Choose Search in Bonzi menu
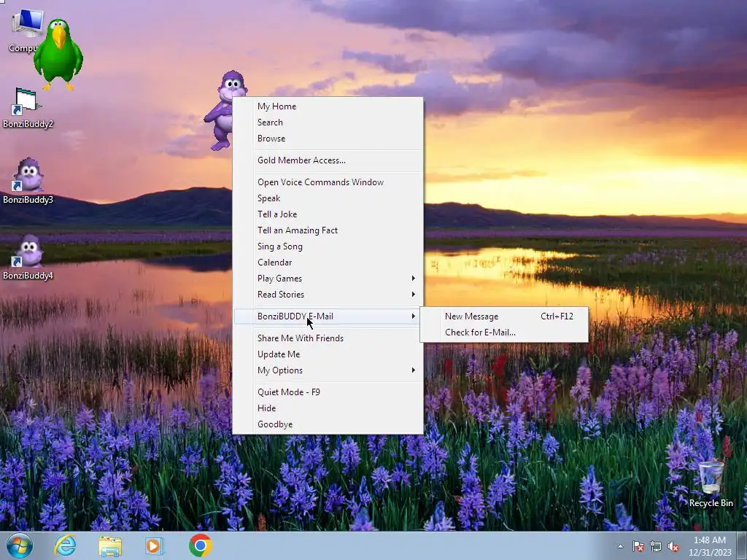This screenshot has width=747, height=560. click(x=328, y=122)
